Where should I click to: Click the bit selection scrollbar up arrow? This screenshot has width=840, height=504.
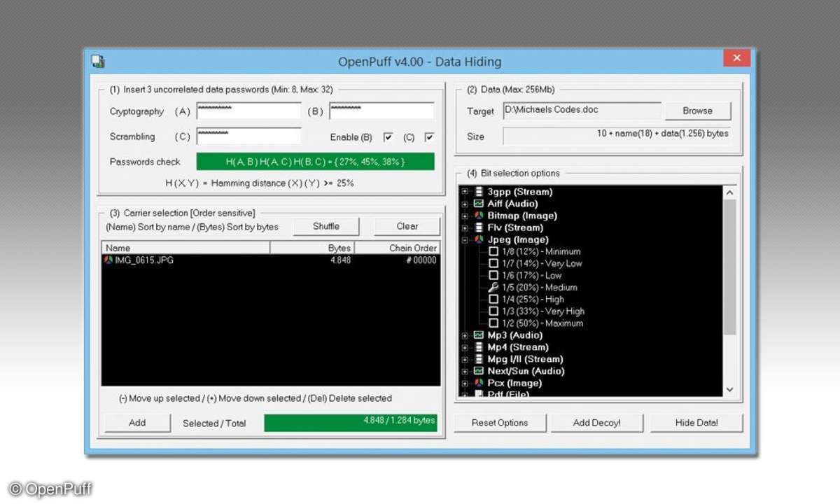click(x=729, y=192)
